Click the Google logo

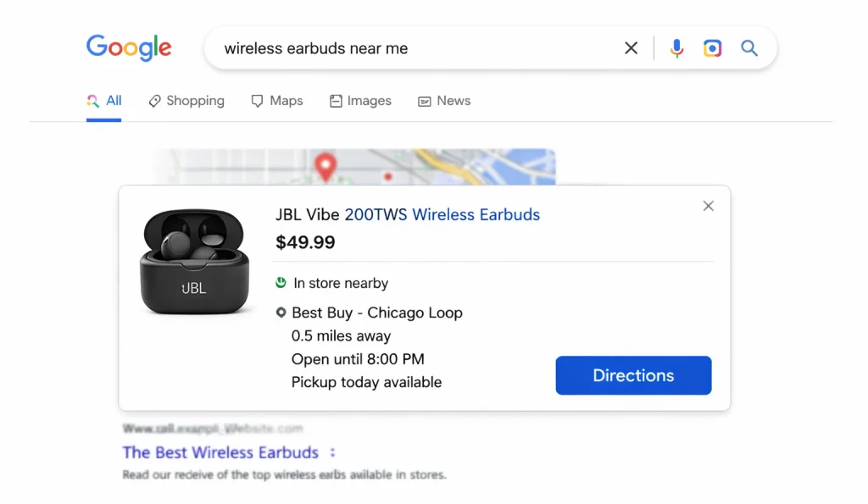coord(129,48)
